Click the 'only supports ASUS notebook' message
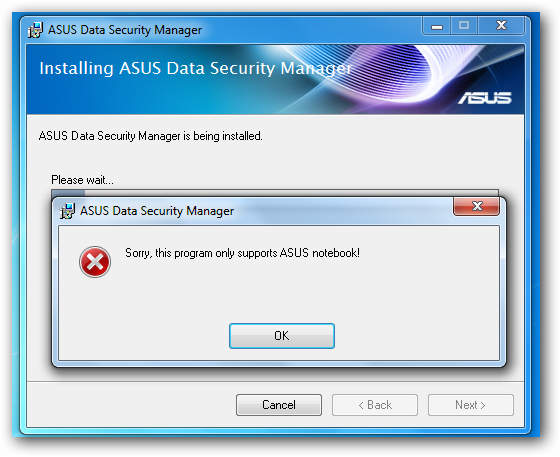This screenshot has width=560, height=457. [x=242, y=253]
